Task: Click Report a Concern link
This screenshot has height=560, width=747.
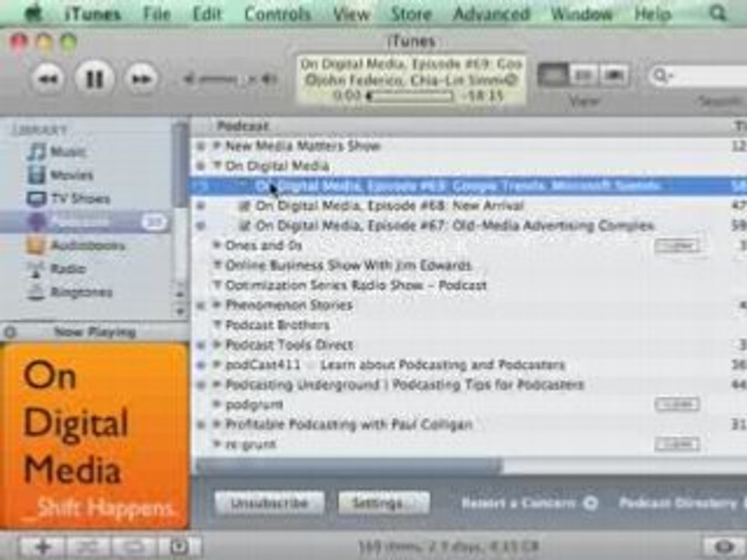Action: click(x=529, y=503)
